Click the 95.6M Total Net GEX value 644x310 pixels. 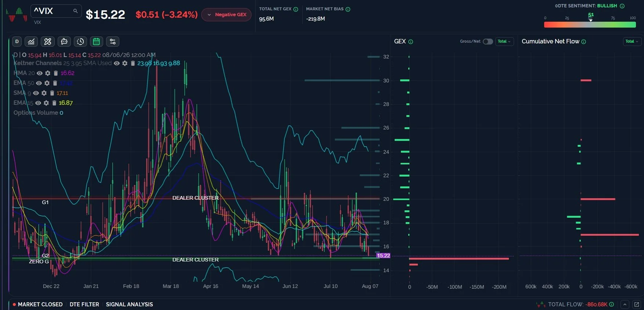(267, 19)
